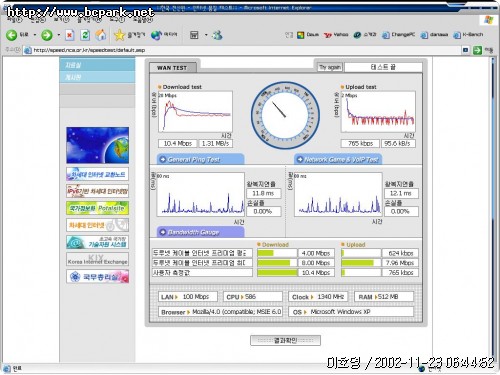
Task: Refresh the page with the green refresh icon
Action: [x=85, y=35]
